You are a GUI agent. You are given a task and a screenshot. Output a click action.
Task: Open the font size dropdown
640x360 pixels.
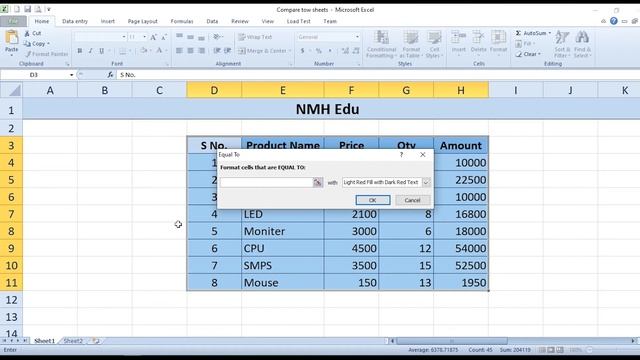pos(144,37)
